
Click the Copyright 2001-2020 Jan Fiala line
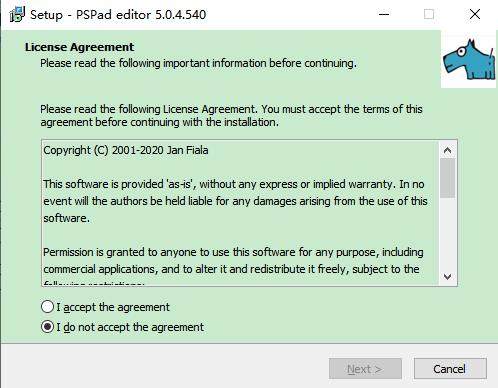click(x=126, y=150)
